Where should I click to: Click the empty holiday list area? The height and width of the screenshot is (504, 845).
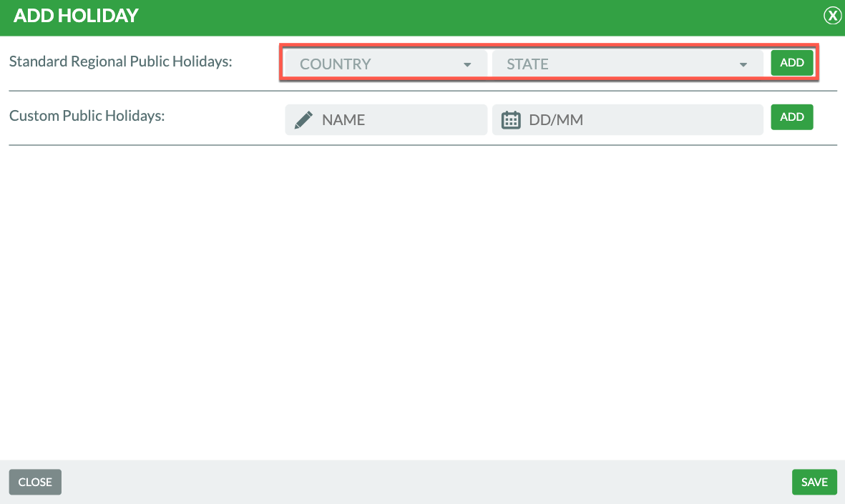point(422,300)
